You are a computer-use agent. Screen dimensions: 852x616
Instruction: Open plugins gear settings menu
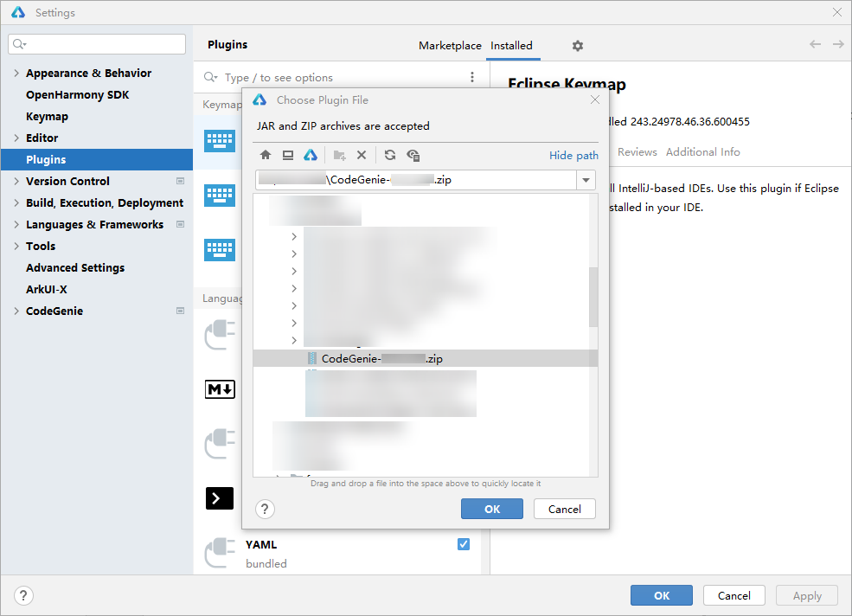(578, 46)
